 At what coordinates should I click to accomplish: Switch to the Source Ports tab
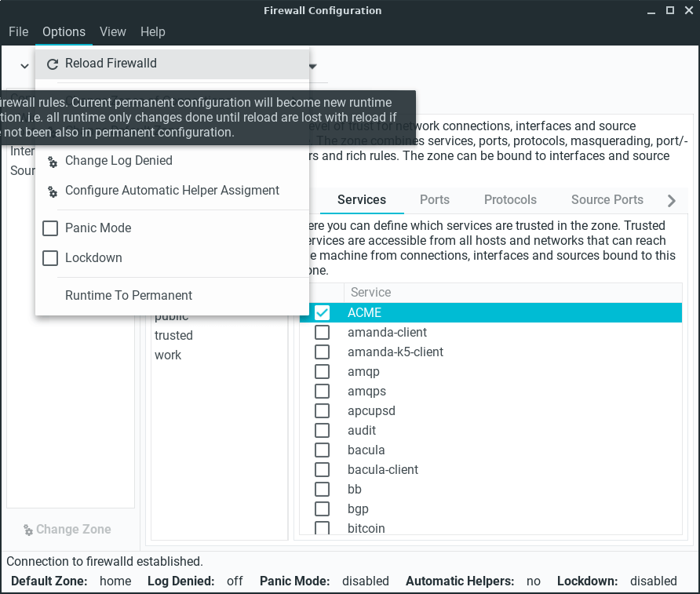[x=607, y=200]
